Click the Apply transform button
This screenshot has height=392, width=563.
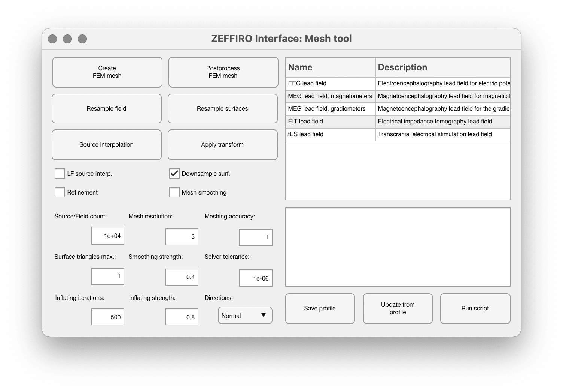coord(223,145)
